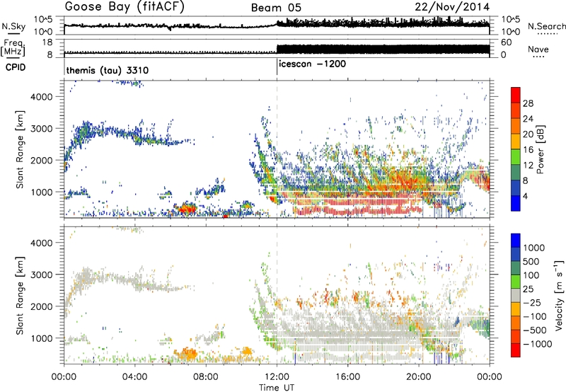566x392 pixels.
Task: Click the '16:00' time axis tick label
Action: click(x=347, y=377)
